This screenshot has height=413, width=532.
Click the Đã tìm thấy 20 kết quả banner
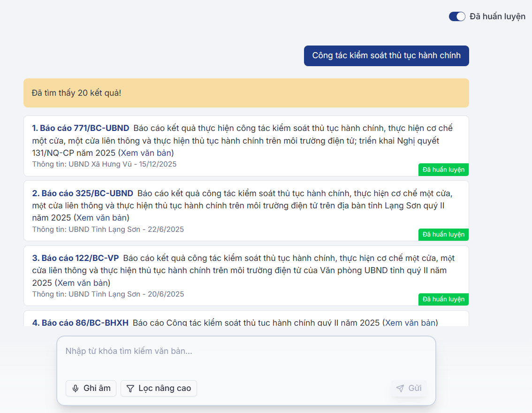point(246,93)
